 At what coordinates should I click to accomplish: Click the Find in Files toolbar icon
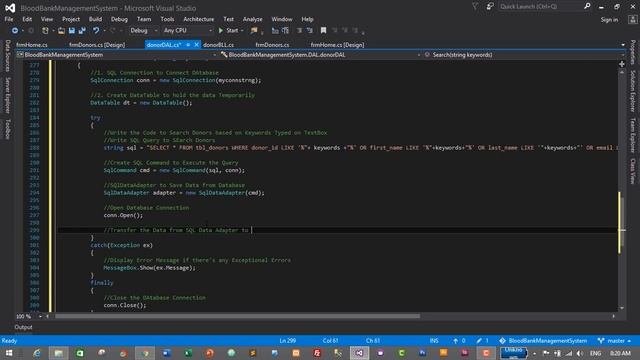[x=254, y=31]
